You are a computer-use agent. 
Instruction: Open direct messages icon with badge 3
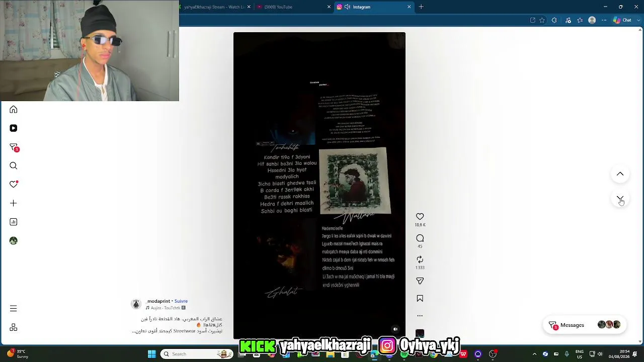(14, 147)
